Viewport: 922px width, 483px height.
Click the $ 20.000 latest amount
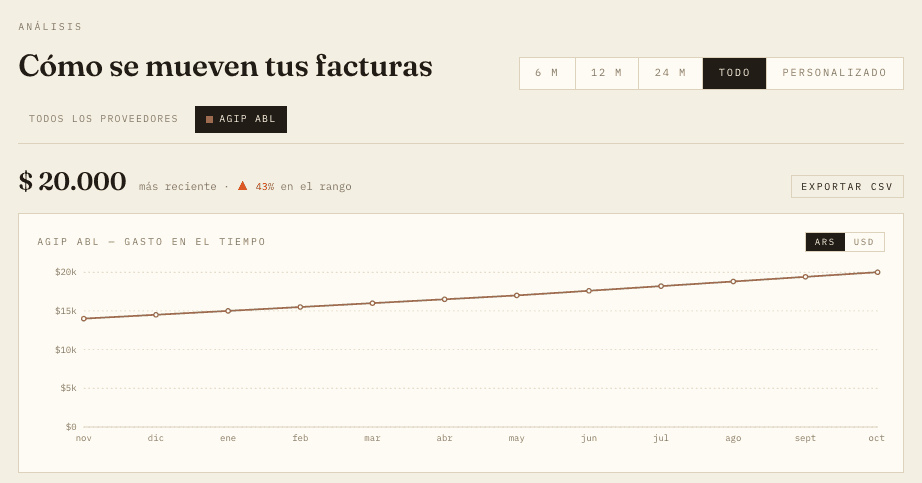72,182
